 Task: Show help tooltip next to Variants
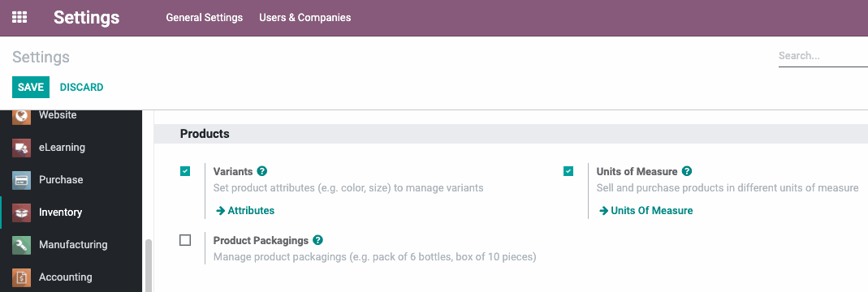point(262,171)
